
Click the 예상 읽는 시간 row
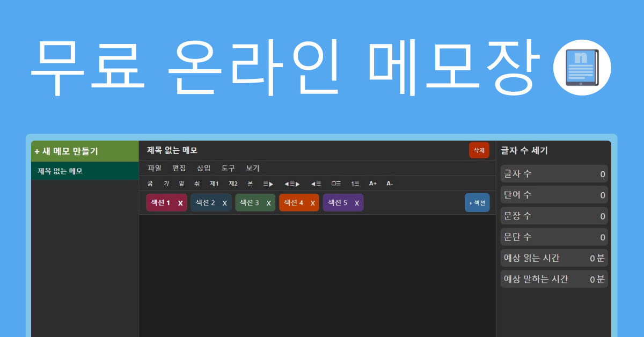(554, 258)
